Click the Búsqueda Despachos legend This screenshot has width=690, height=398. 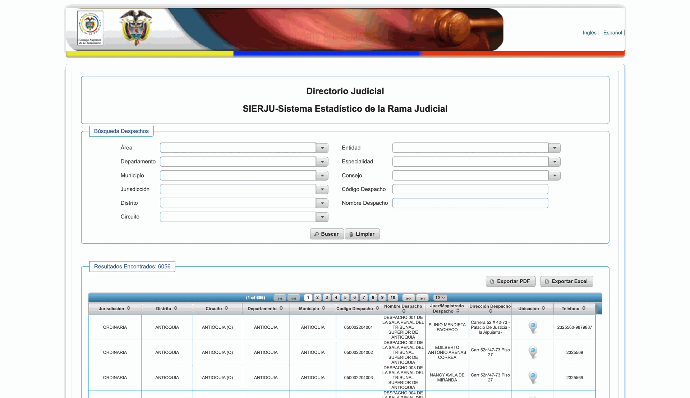click(121, 131)
